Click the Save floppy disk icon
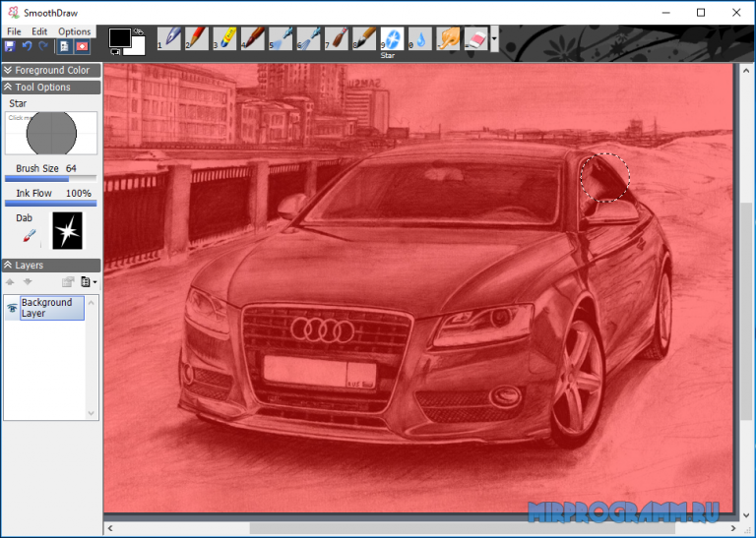Image resolution: width=756 pixels, height=538 pixels. point(10,46)
